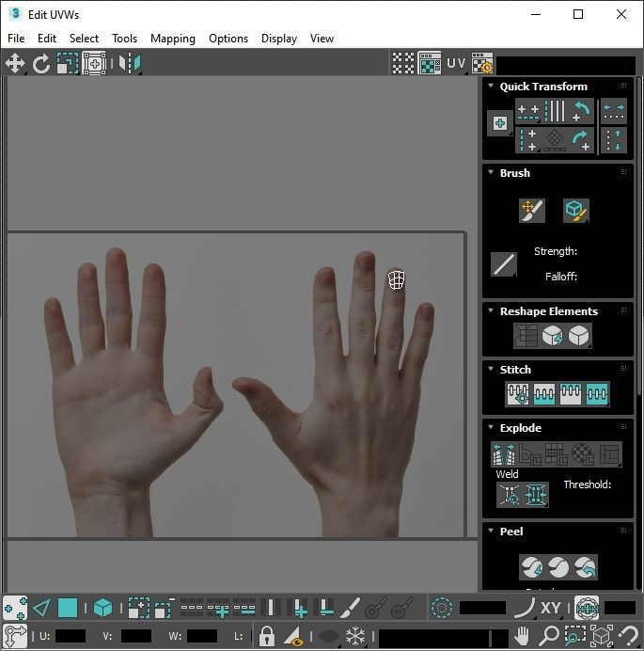
Task: Collapse the Peel rollout
Action: 491,531
